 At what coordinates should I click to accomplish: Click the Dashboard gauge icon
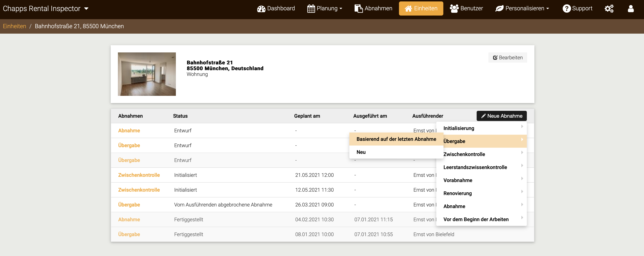tap(261, 9)
